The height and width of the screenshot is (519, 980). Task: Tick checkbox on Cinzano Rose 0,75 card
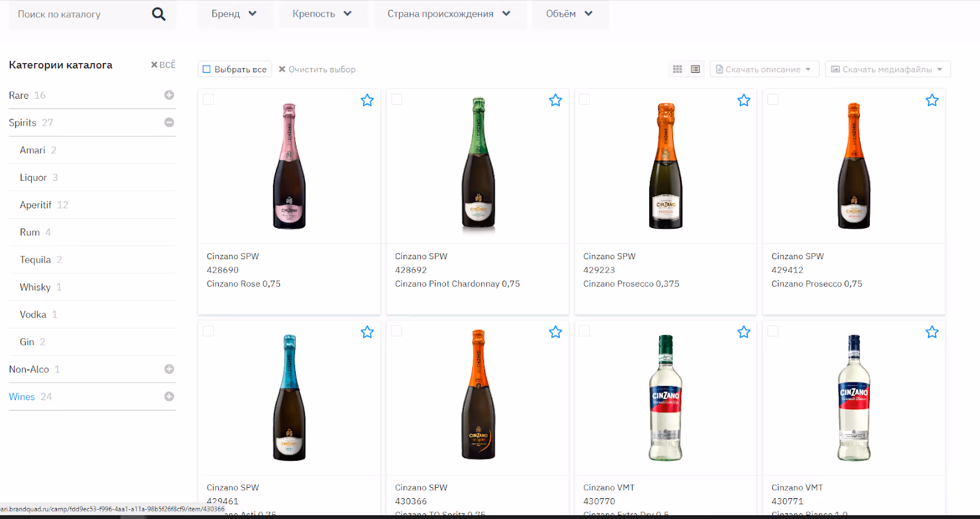(208, 99)
